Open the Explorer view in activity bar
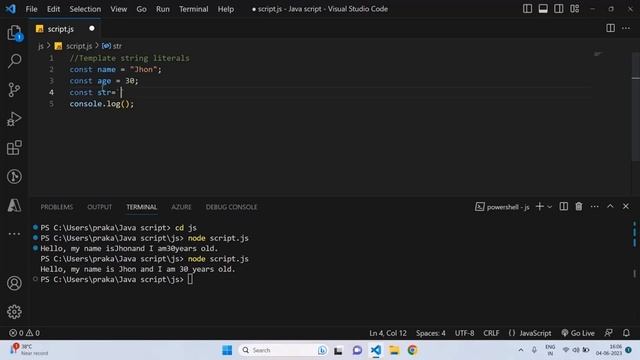This screenshot has width=640, height=360. coord(14,33)
